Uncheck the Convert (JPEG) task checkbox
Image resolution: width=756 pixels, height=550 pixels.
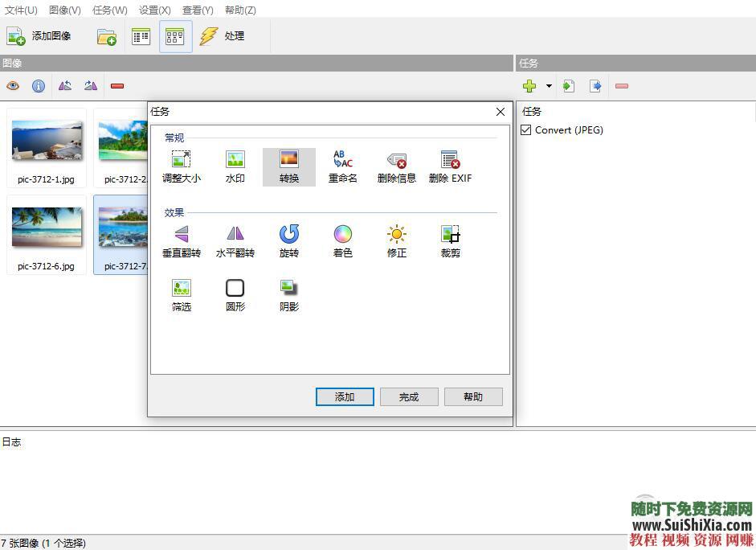(526, 130)
